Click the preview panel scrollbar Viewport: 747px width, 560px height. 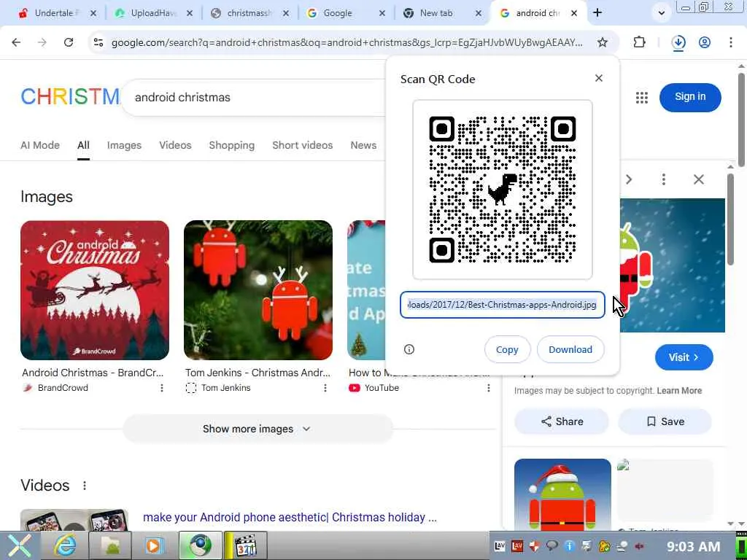731,219
